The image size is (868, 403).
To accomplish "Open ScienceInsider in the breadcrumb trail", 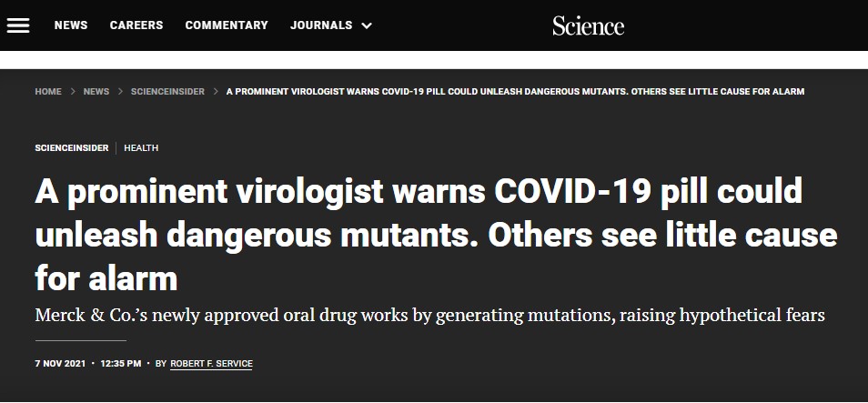I will 167,92.
